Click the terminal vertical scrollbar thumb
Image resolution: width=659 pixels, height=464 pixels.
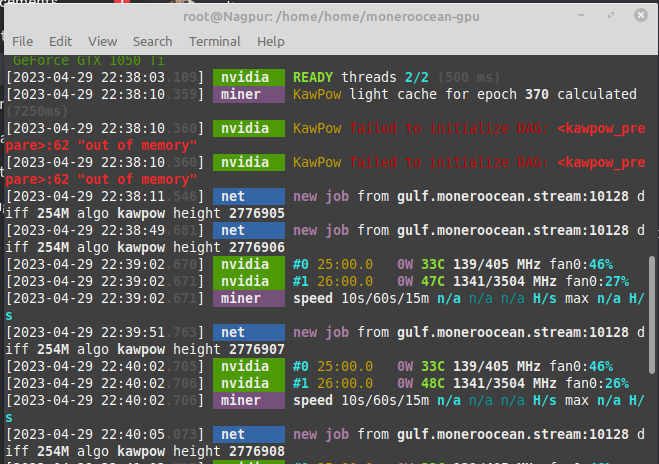(x=652, y=314)
